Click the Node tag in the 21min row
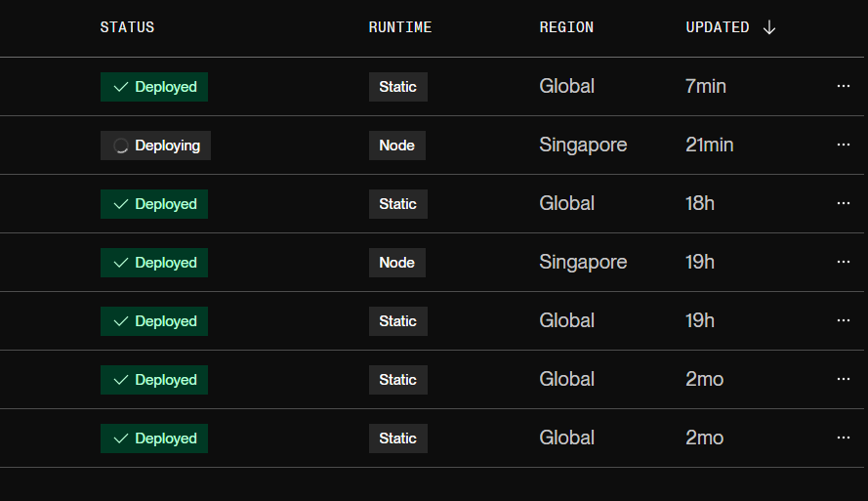 coord(397,146)
